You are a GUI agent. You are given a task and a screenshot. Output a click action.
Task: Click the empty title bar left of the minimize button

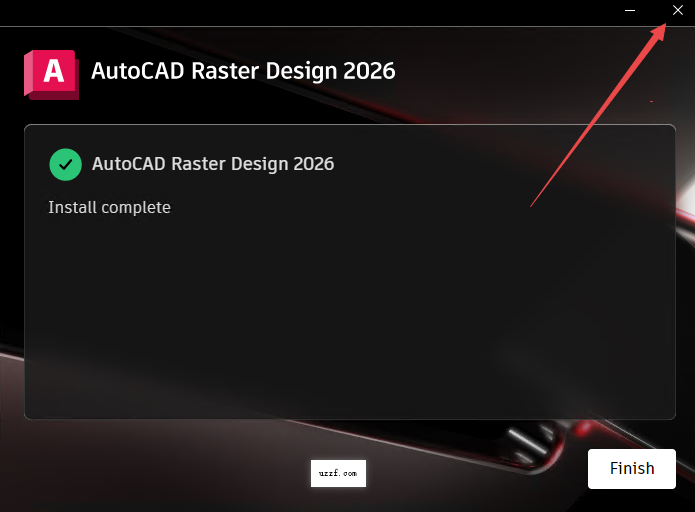tap(300, 10)
